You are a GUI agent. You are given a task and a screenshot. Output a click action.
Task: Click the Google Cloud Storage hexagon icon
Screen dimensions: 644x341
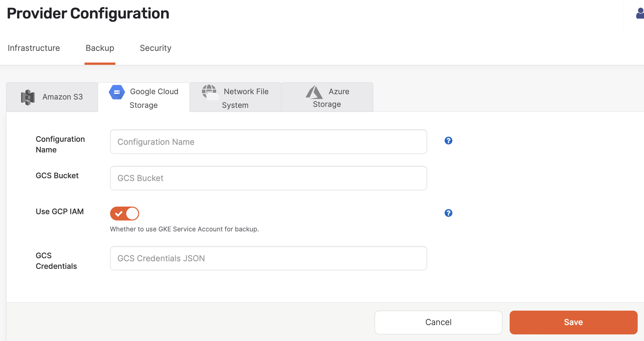click(x=117, y=92)
